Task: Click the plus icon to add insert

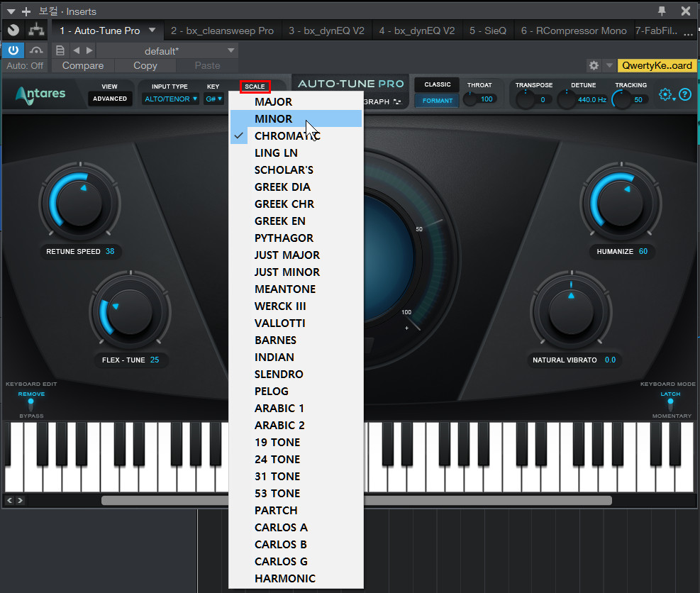Action: tap(26, 11)
